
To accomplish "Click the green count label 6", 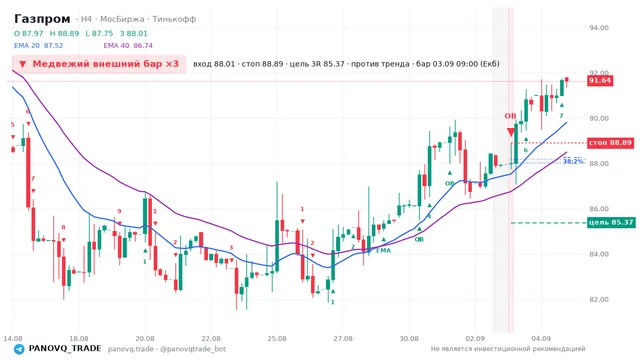I will 526,150.
